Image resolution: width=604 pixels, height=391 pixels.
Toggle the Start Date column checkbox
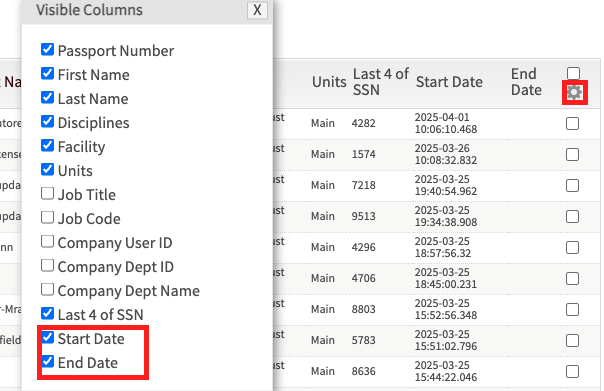coord(47,337)
